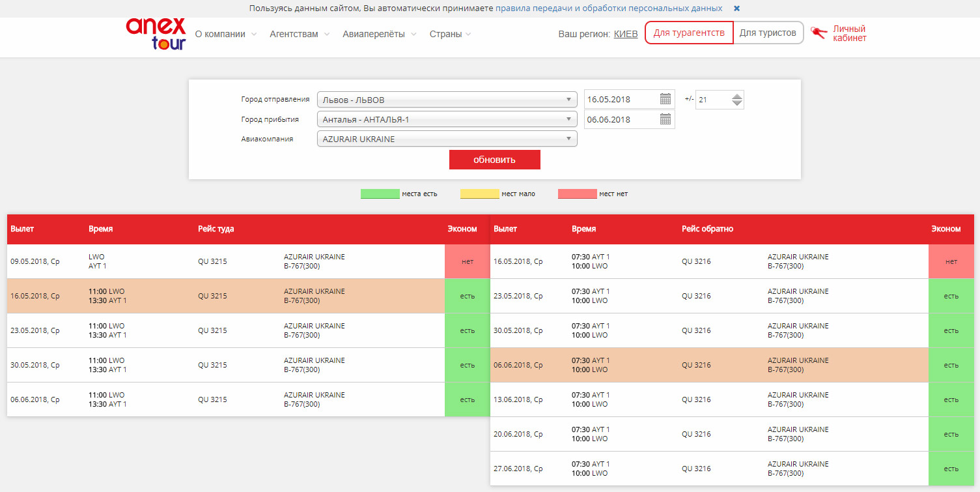Image resolution: width=980 pixels, height=492 pixels.
Task: Click the обновить button
Action: [x=494, y=160]
